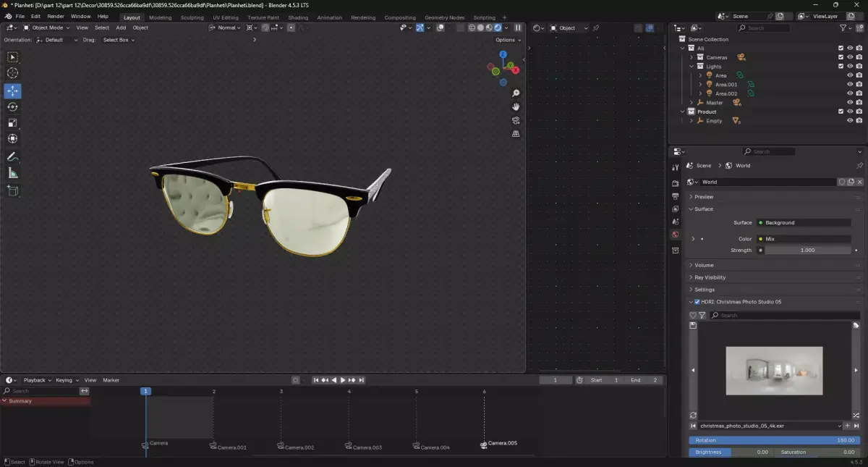This screenshot has height=467, width=868.
Task: Expand the Volume panel
Action: (x=704, y=265)
